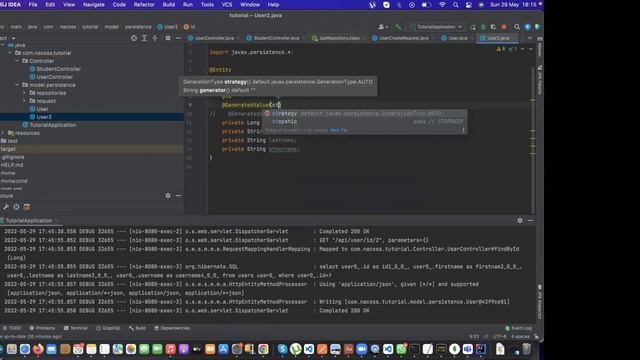The image size is (640, 360).
Task: Click the user/account icon in toolbar
Action: click(x=382, y=27)
